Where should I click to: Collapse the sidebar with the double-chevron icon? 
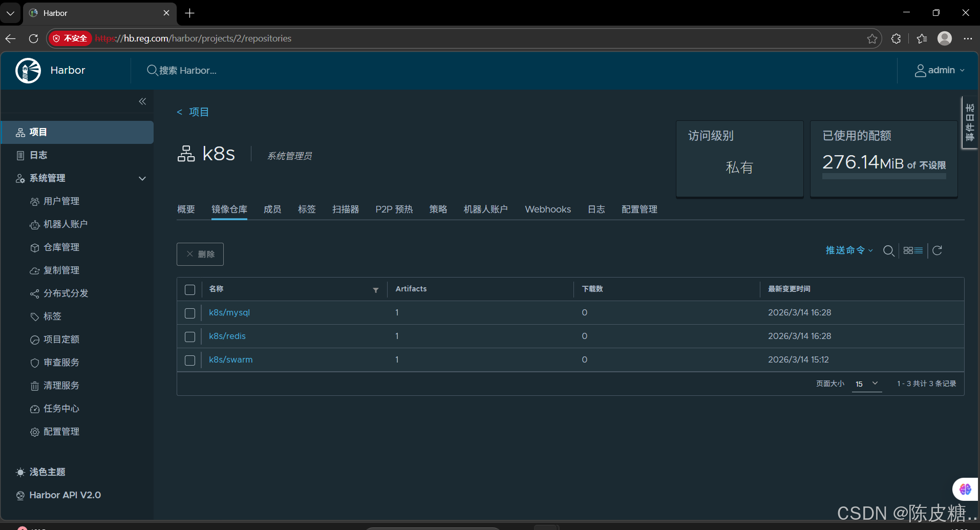[x=142, y=101]
